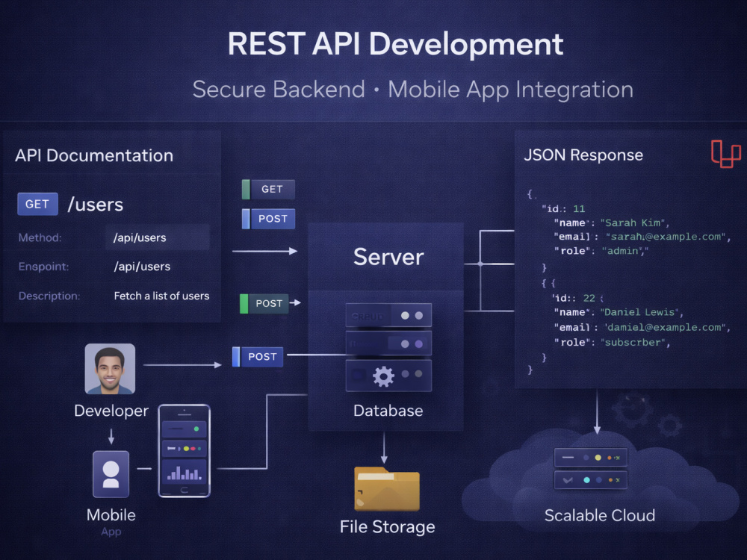The width and height of the screenshot is (747, 560).
Task: Click the id 22 value
Action: tap(589, 298)
